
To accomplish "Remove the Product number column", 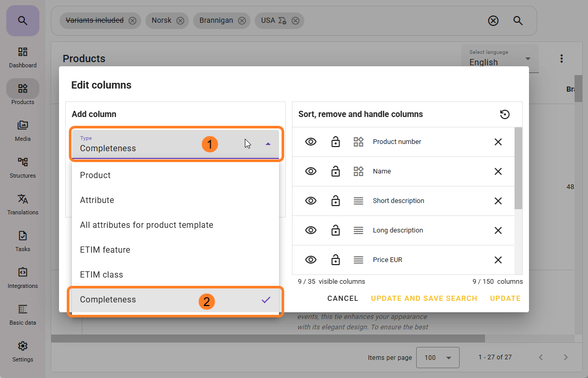I will click(498, 142).
